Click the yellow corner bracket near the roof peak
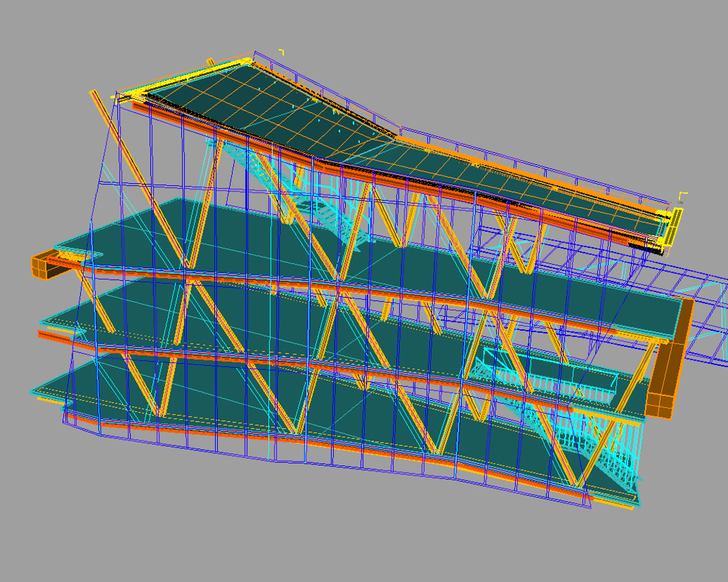728x582 pixels. coord(281,51)
